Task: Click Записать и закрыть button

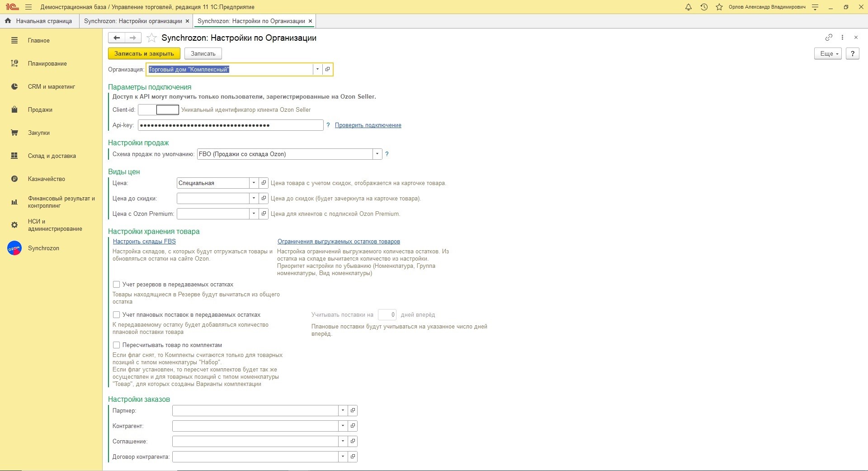Action: [x=144, y=53]
